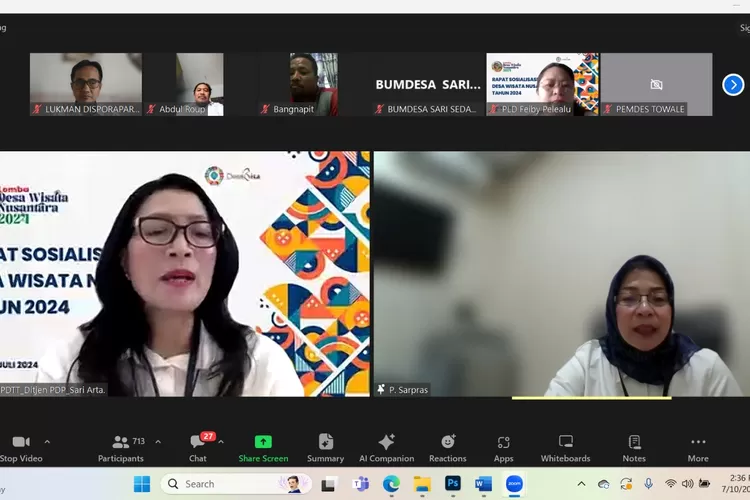Open Zoom Apps
Viewport: 750px width, 500px height.
coord(503,448)
